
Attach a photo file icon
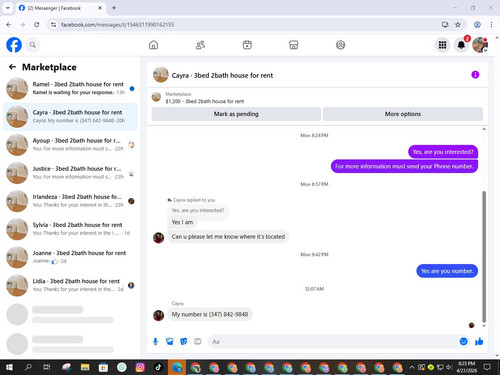pos(170,341)
